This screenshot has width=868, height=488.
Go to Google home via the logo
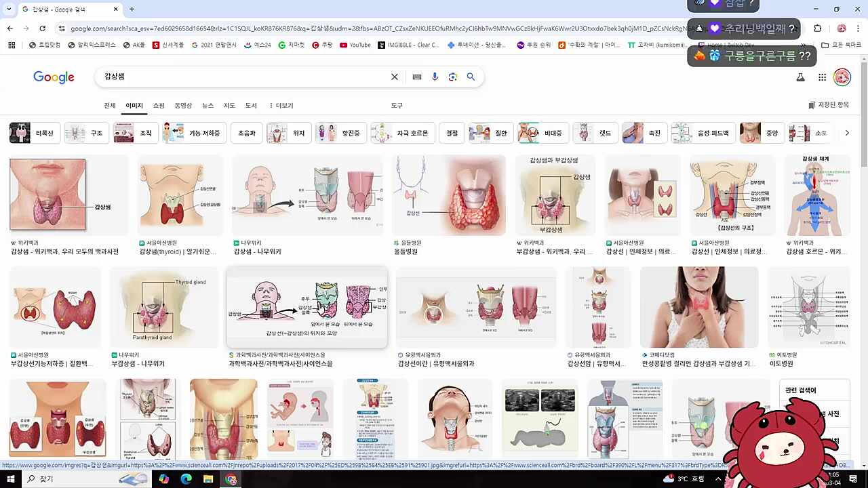54,77
